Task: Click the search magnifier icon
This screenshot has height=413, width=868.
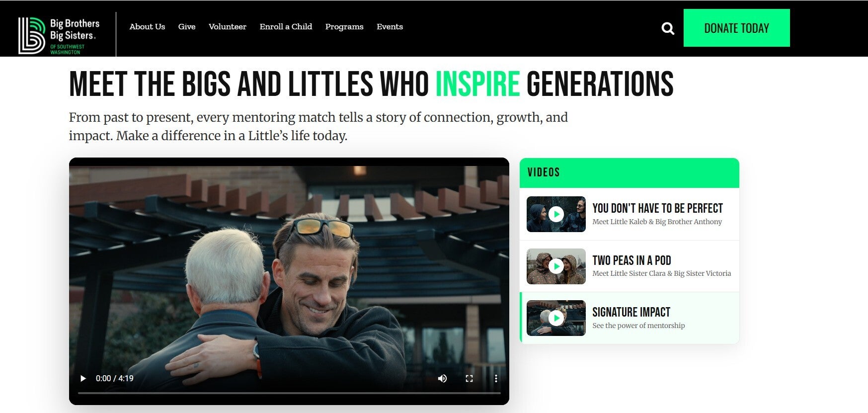Action: (x=668, y=28)
